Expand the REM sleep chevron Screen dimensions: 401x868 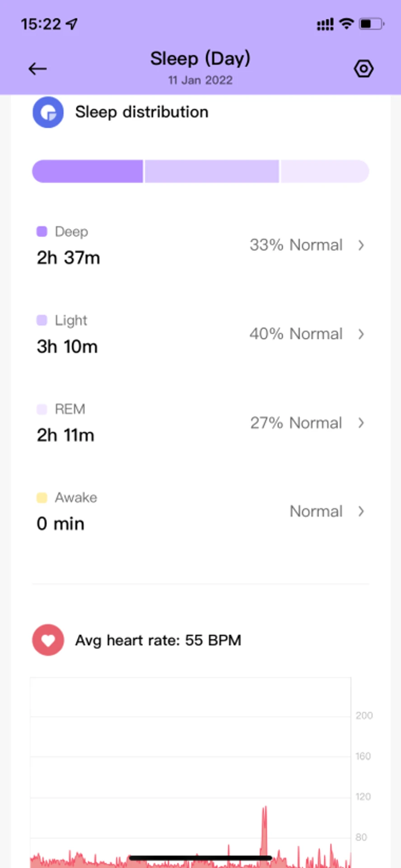(361, 423)
